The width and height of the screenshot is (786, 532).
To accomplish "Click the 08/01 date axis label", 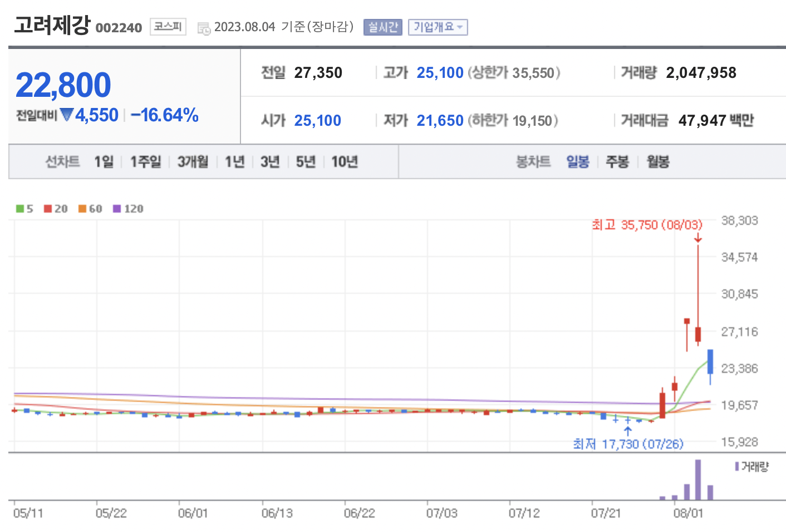I will [688, 513].
